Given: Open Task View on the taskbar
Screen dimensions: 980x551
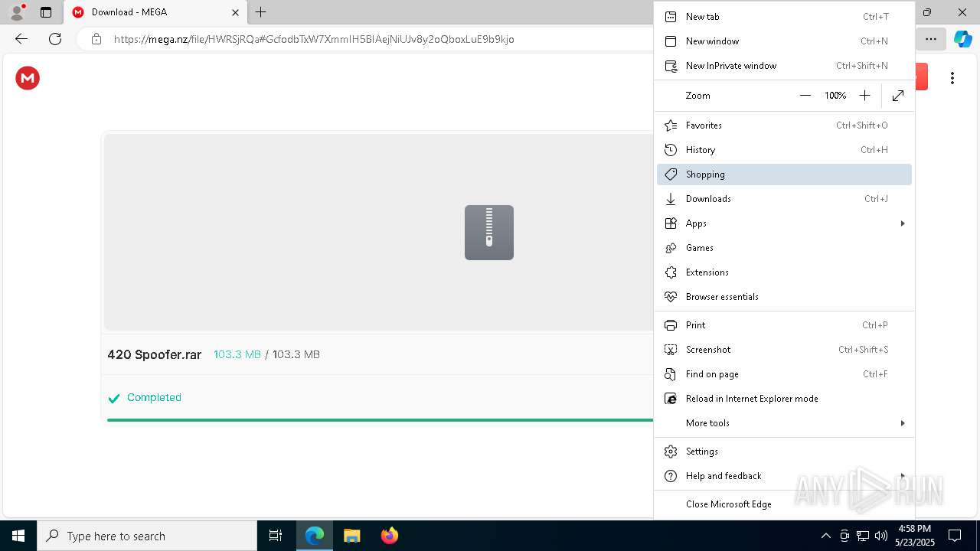Looking at the screenshot, I should tap(276, 536).
